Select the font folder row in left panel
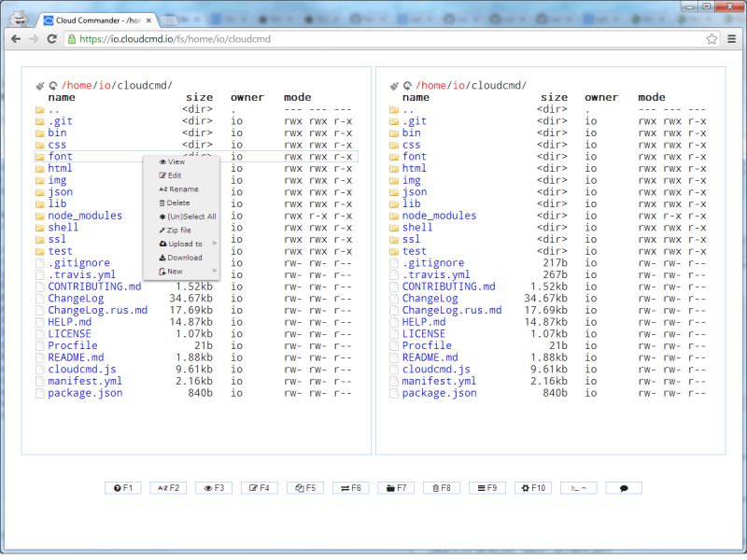This screenshot has height=560, width=747. click(x=196, y=157)
